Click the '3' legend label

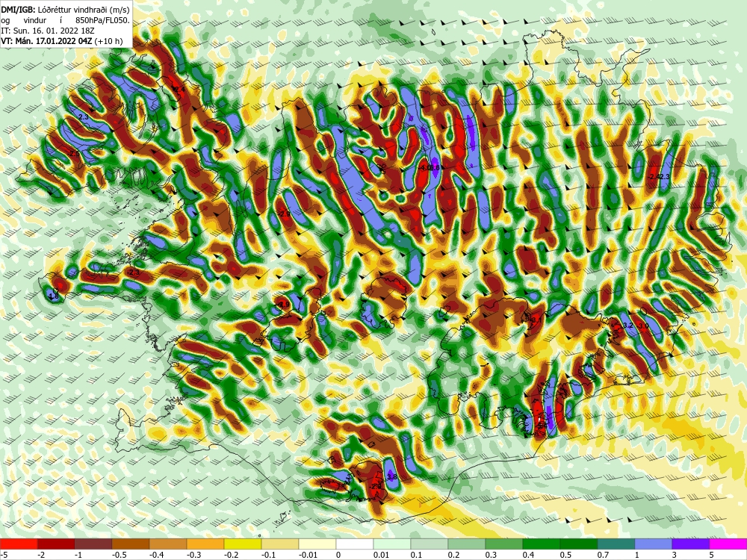[675, 555]
